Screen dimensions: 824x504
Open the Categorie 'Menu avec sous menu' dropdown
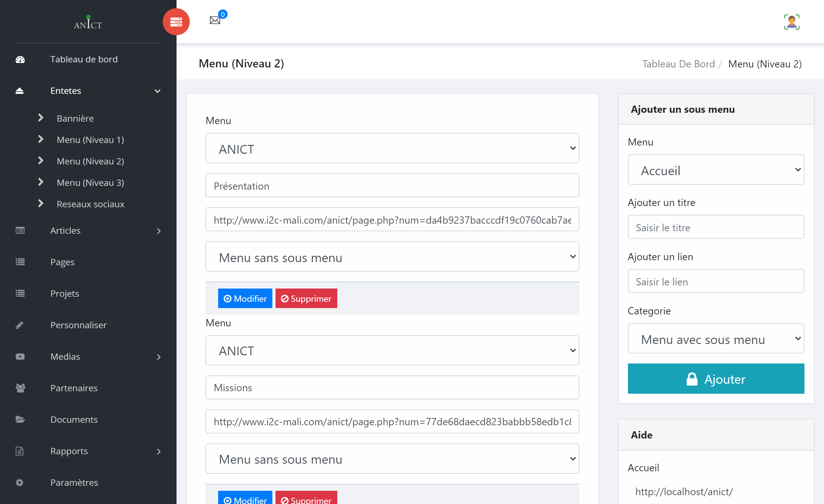coord(716,339)
